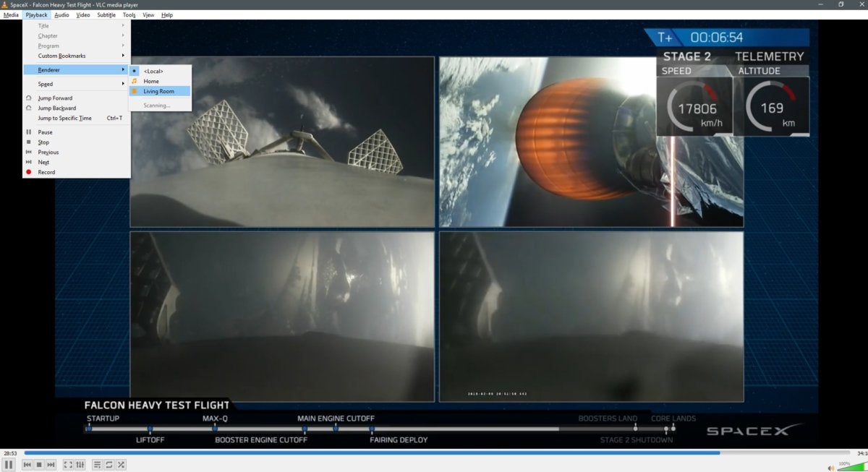Click the Chapter submenu entry
Screen dimensions: 868x472
coord(76,35)
